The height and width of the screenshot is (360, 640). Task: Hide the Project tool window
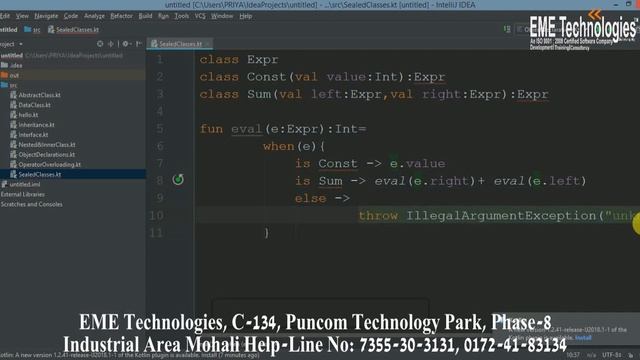139,44
